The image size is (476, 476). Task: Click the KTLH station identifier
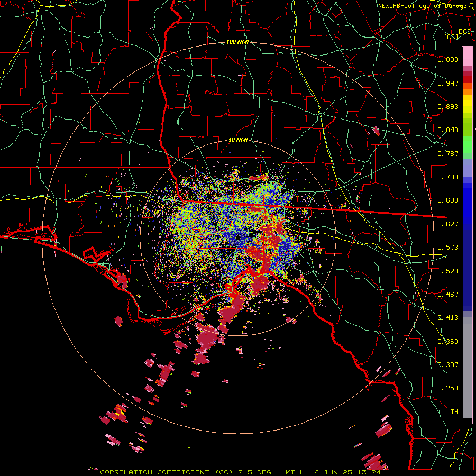[295, 472]
